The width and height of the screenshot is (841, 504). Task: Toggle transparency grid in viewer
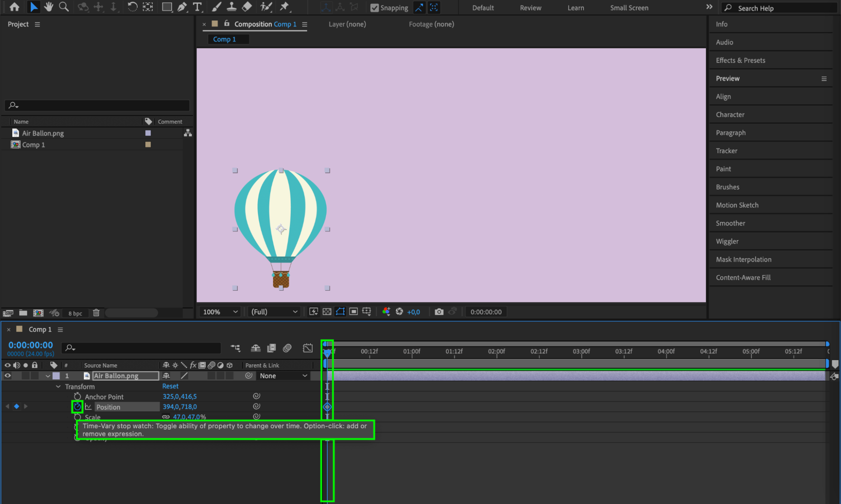coord(327,312)
